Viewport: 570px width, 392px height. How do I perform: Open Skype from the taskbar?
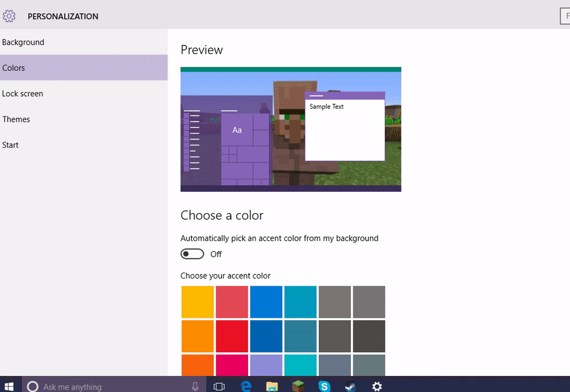324,386
